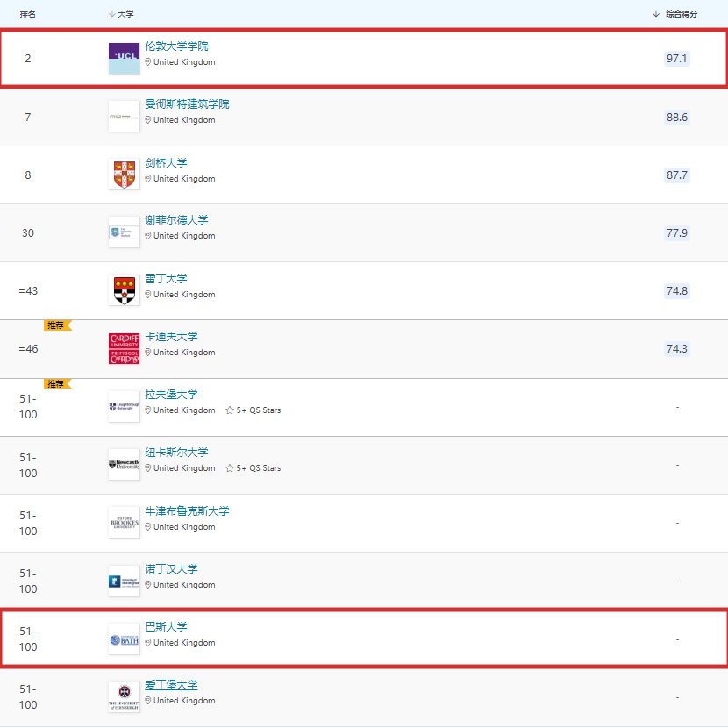Click the 88.6 overall score value

coord(677,117)
